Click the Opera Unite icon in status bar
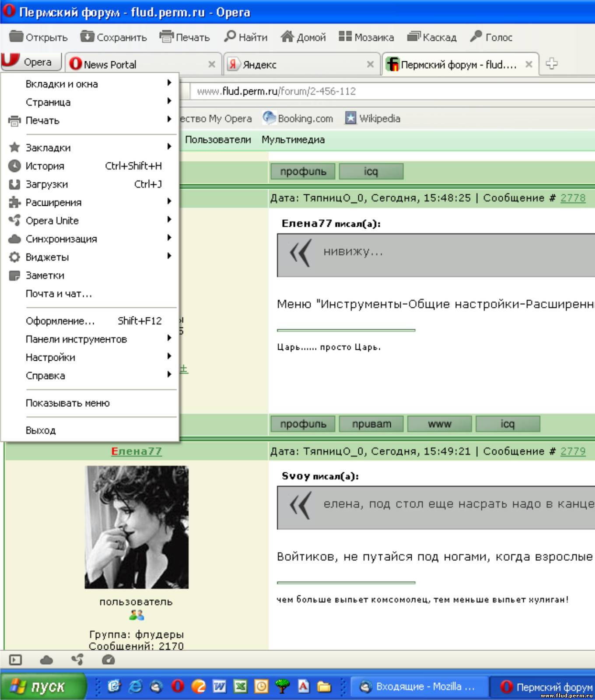This screenshot has height=700, width=595. 77,660
